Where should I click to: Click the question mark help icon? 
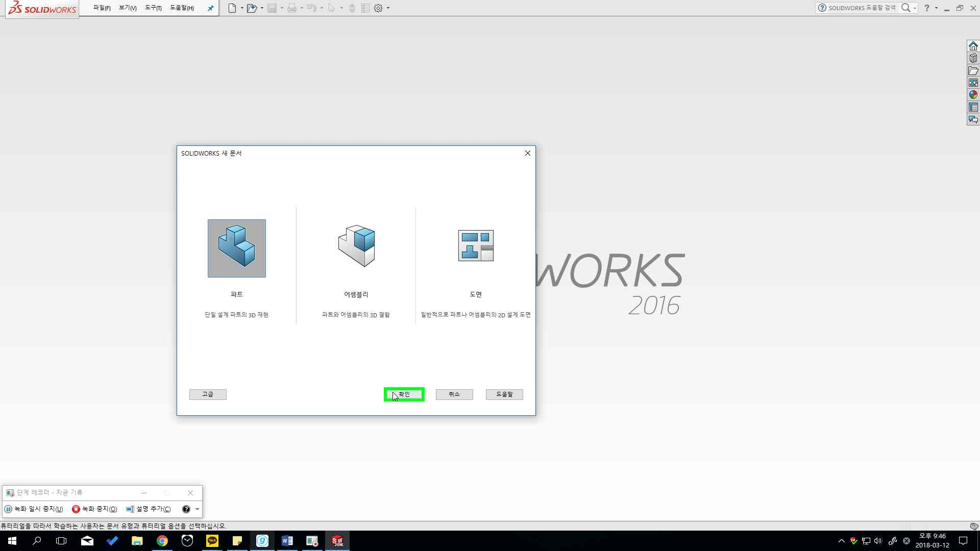(927, 8)
